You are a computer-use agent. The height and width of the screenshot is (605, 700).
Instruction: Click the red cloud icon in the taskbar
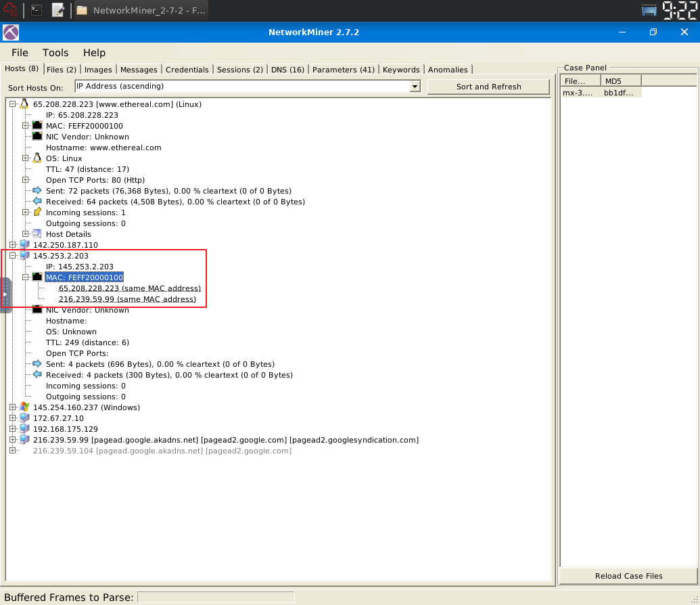10,10
